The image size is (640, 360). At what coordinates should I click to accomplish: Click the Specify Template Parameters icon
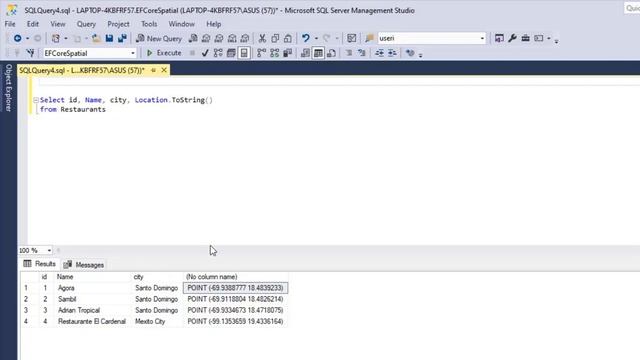click(x=410, y=53)
